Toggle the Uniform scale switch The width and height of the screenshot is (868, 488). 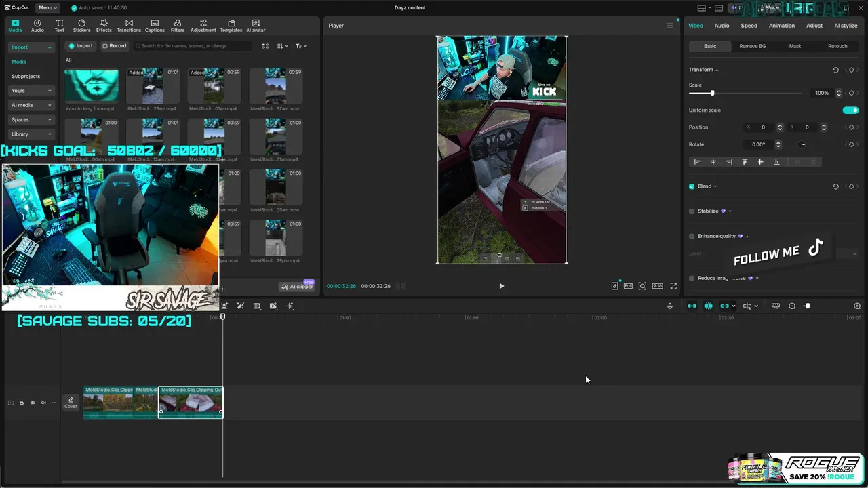[x=850, y=110]
